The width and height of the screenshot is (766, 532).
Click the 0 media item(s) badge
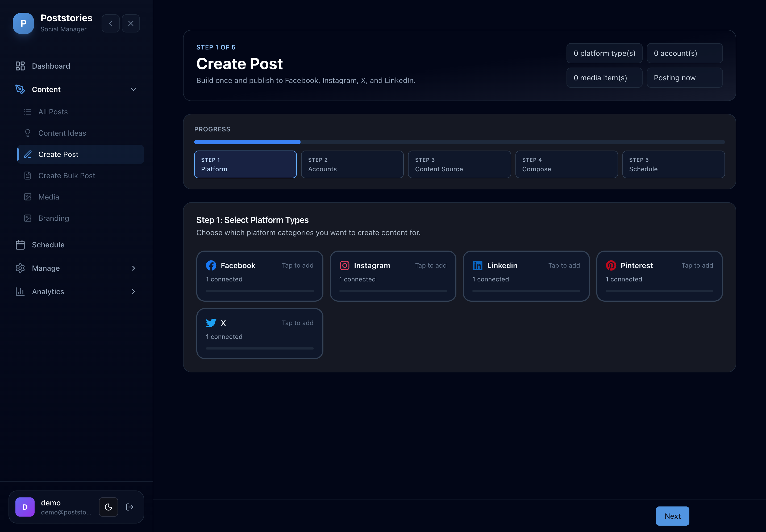[x=604, y=78]
